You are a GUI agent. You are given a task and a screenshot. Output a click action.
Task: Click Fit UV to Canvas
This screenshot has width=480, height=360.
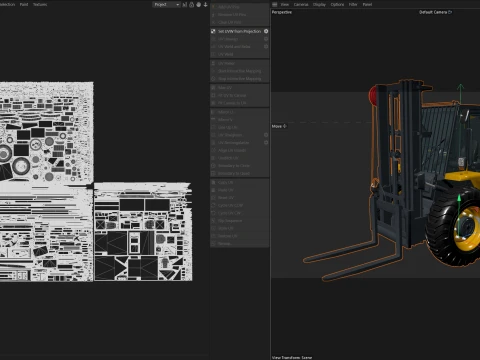click(x=240, y=95)
